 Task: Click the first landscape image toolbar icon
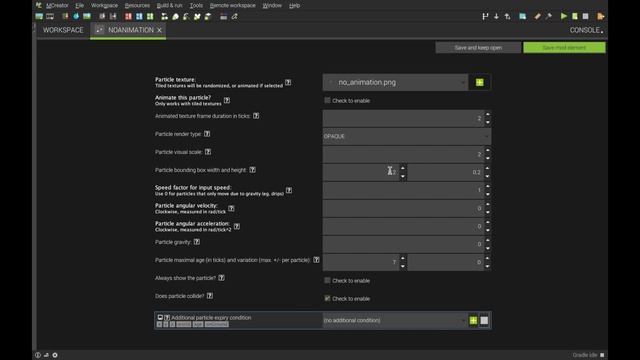point(39,16)
